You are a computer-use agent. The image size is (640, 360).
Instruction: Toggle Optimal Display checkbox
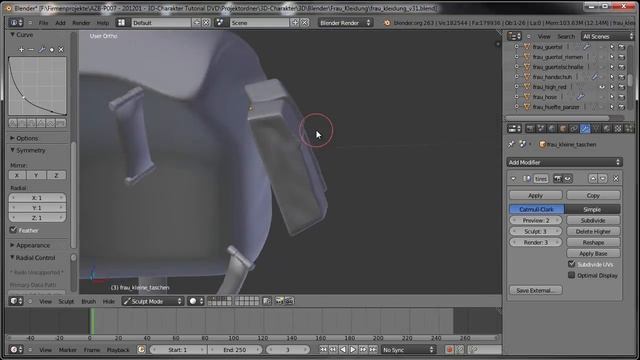[571, 275]
